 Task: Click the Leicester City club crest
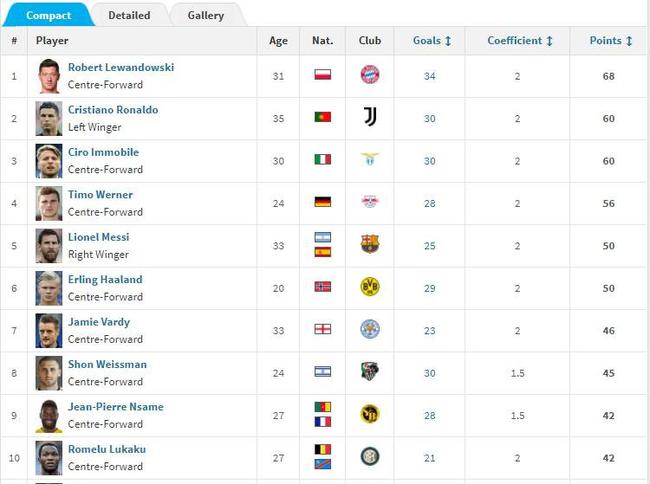click(x=370, y=329)
